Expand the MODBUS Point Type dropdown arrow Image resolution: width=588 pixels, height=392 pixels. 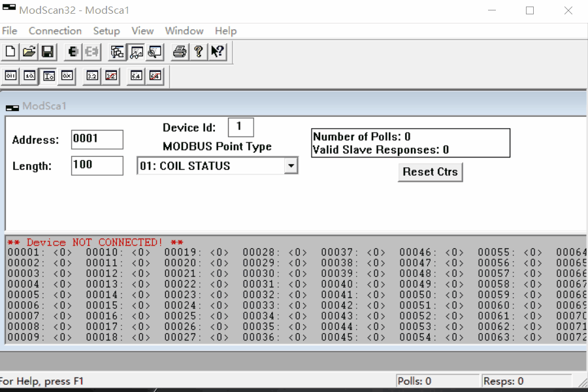click(x=291, y=166)
